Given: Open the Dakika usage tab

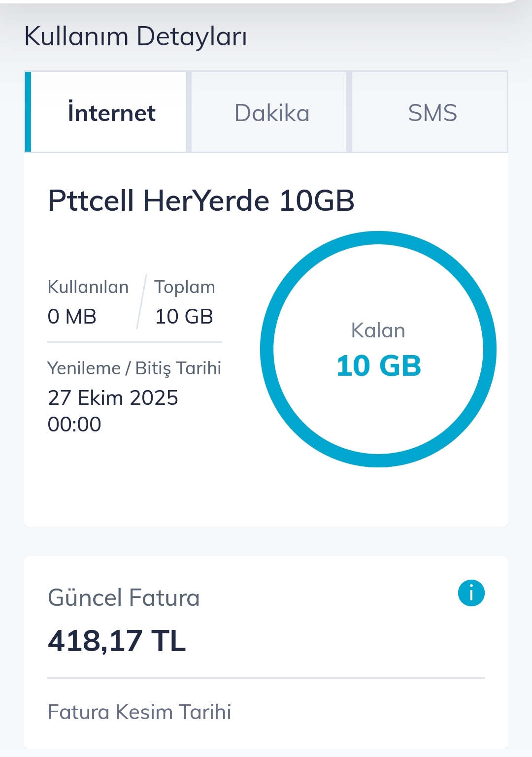Looking at the screenshot, I should (271, 113).
